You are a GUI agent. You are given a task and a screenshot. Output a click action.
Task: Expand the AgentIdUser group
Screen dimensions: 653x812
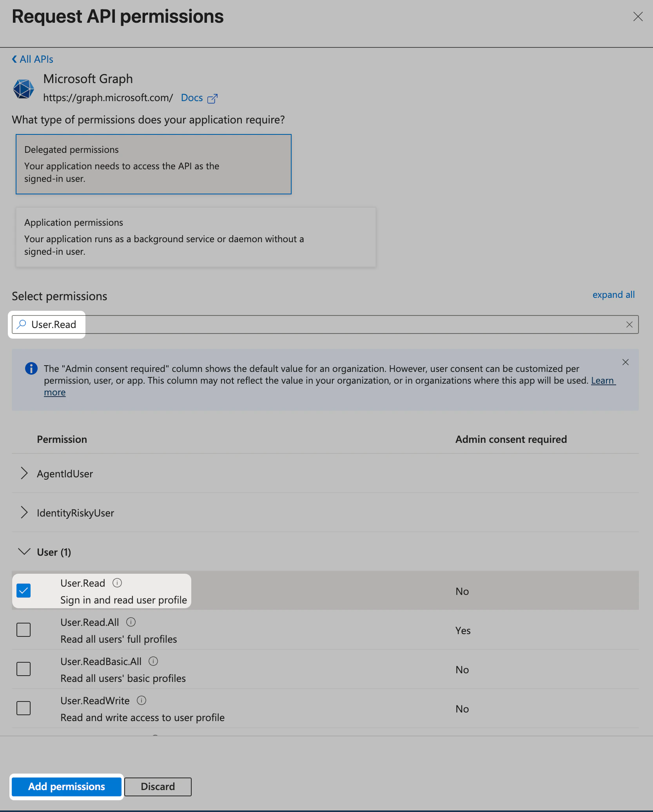24,473
